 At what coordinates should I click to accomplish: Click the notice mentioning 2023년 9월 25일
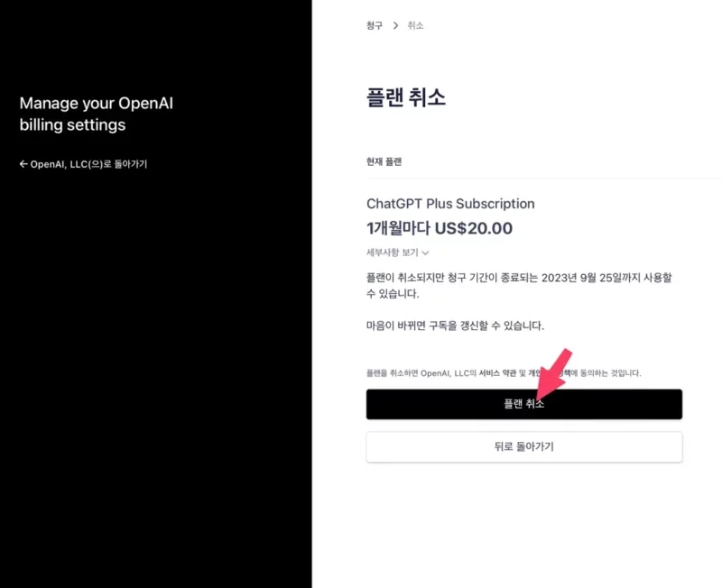[519, 285]
